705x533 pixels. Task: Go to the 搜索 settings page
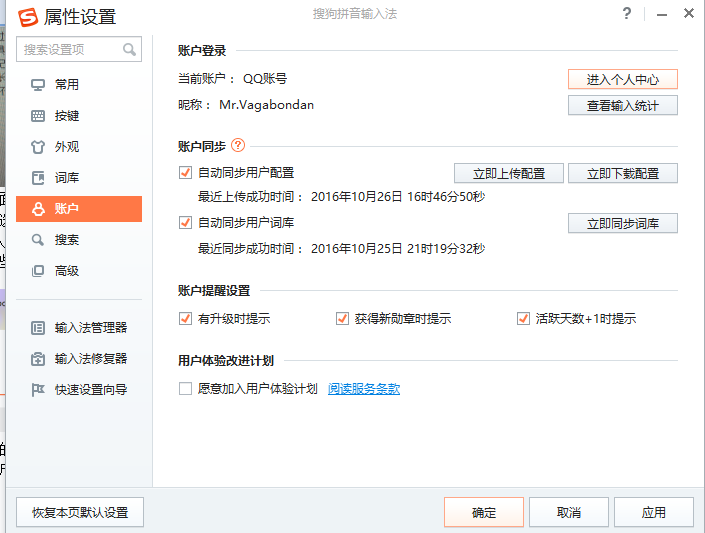[79, 240]
